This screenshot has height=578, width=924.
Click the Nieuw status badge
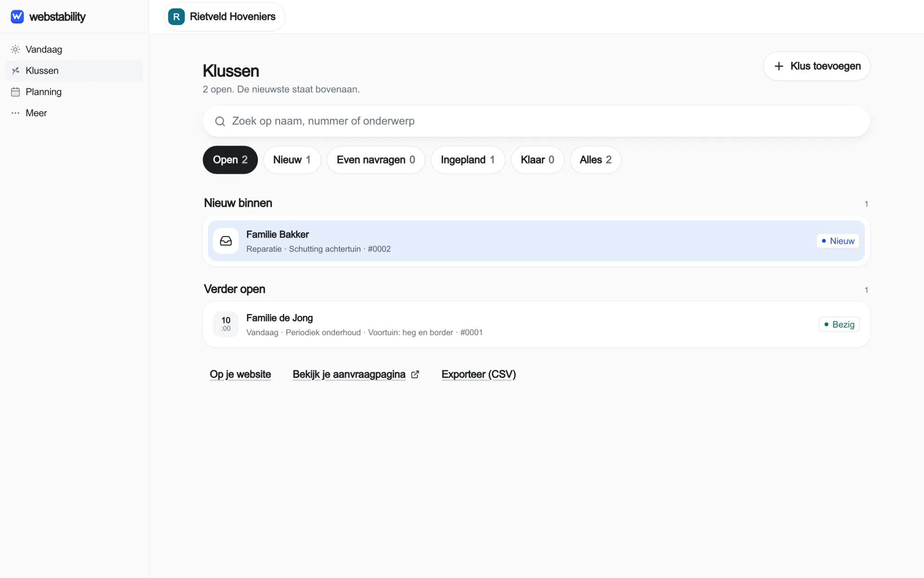tap(838, 241)
